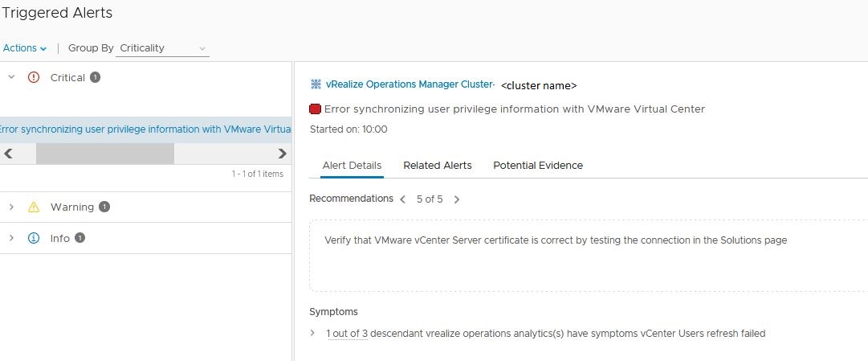The image size is (868, 361).
Task: Click the red Critical severity icon
Action: click(34, 78)
